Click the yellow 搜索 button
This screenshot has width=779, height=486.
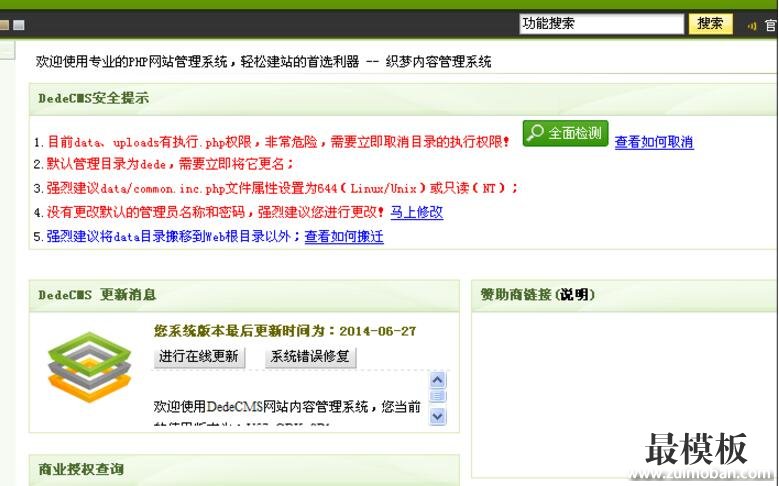point(710,23)
